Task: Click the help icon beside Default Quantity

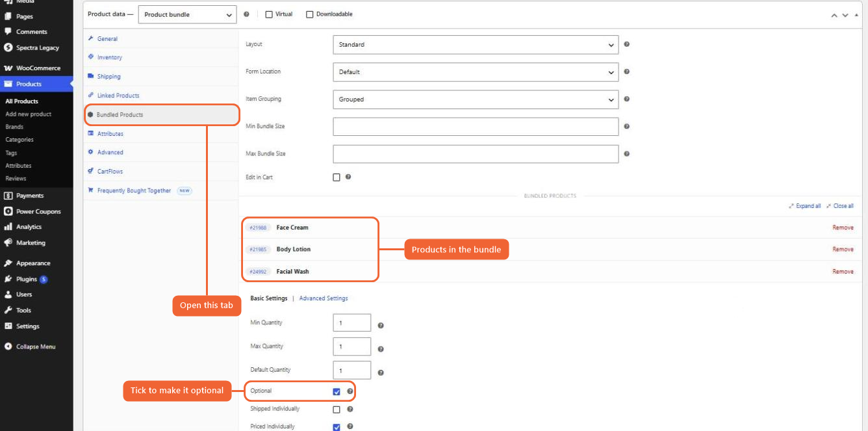Action: pos(381,372)
